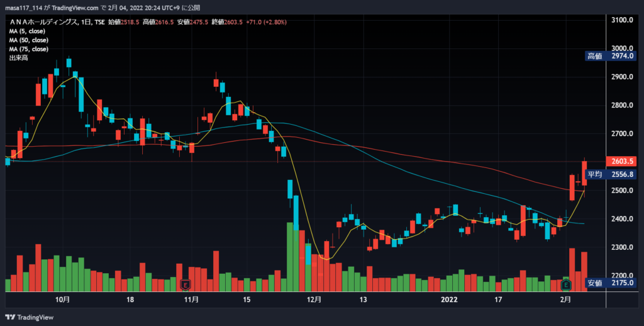Click the 12月 date axis label
The width and height of the screenshot is (644, 326).
pyautogui.click(x=314, y=300)
